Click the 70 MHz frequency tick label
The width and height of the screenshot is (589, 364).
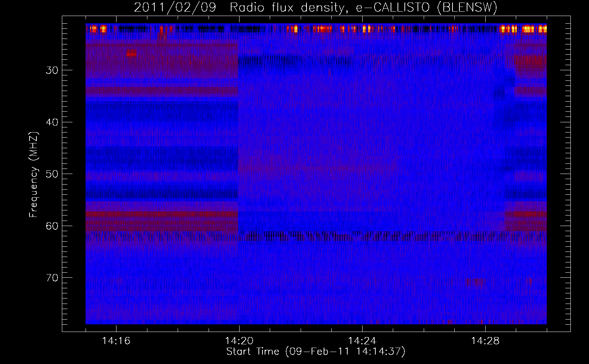point(52,278)
